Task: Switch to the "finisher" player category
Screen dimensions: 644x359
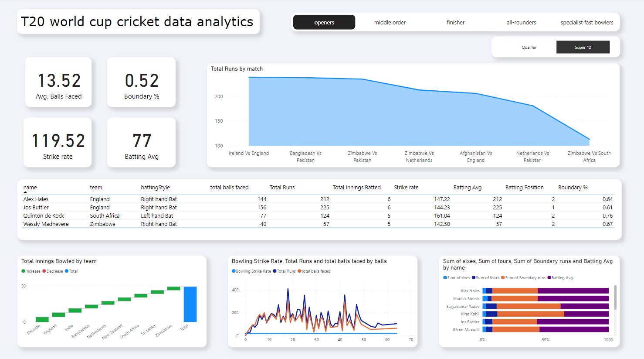Action: [455, 22]
